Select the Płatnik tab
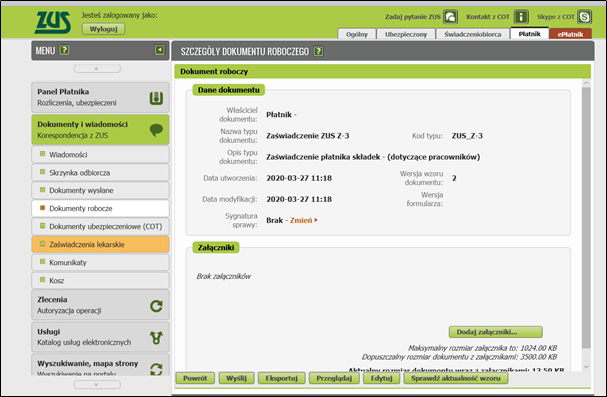The height and width of the screenshot is (397, 607). (529, 34)
